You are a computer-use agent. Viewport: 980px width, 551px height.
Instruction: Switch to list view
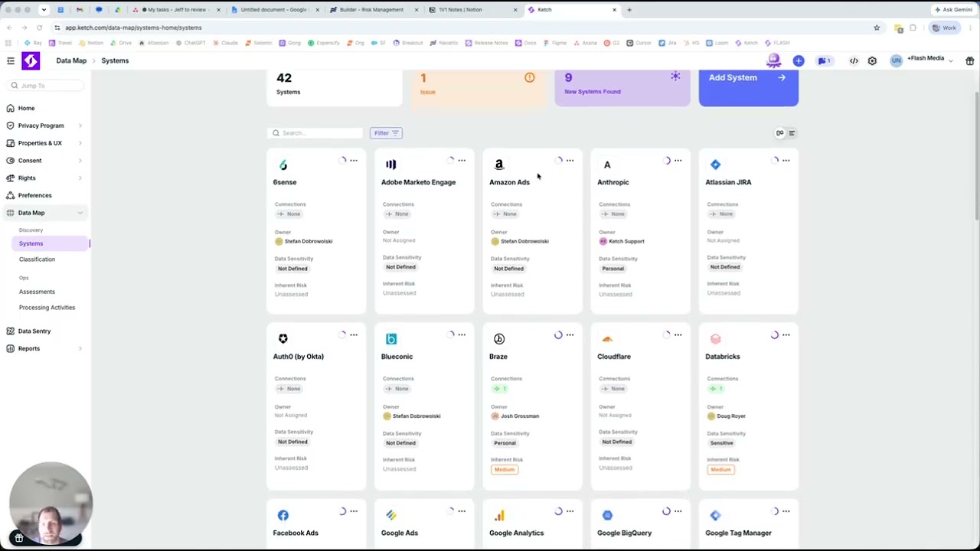[x=792, y=133]
